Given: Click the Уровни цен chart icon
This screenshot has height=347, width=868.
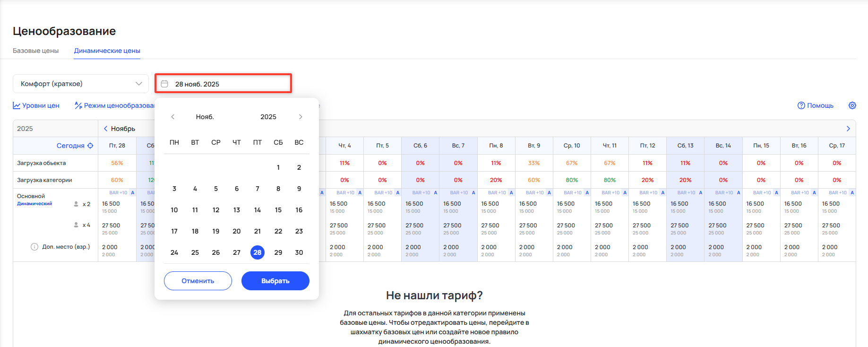Looking at the screenshot, I should (17, 105).
